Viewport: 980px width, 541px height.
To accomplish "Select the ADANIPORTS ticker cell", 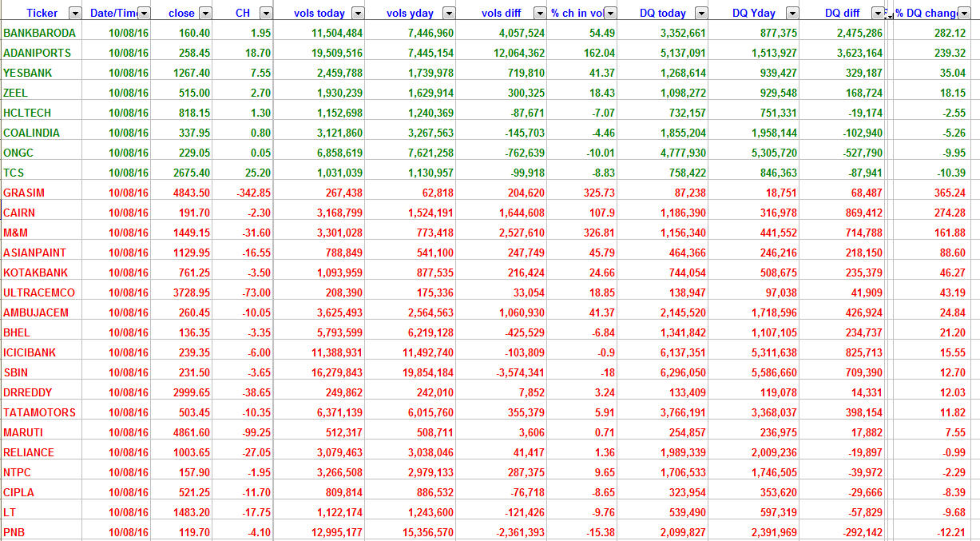I will [x=38, y=53].
